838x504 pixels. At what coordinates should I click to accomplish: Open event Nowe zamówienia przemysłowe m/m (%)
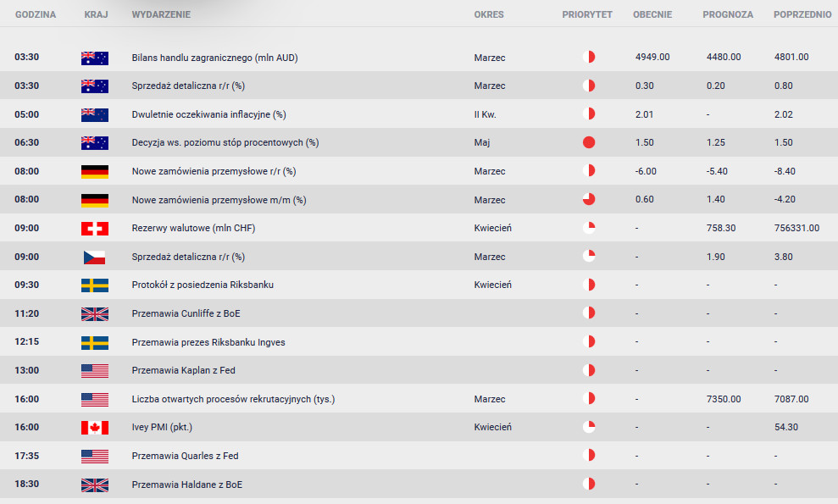[x=219, y=200]
